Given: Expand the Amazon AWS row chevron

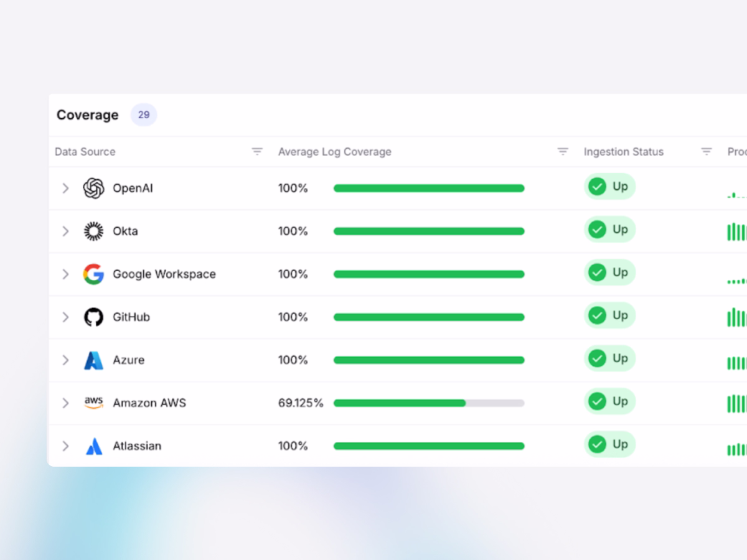Looking at the screenshot, I should click(x=65, y=403).
